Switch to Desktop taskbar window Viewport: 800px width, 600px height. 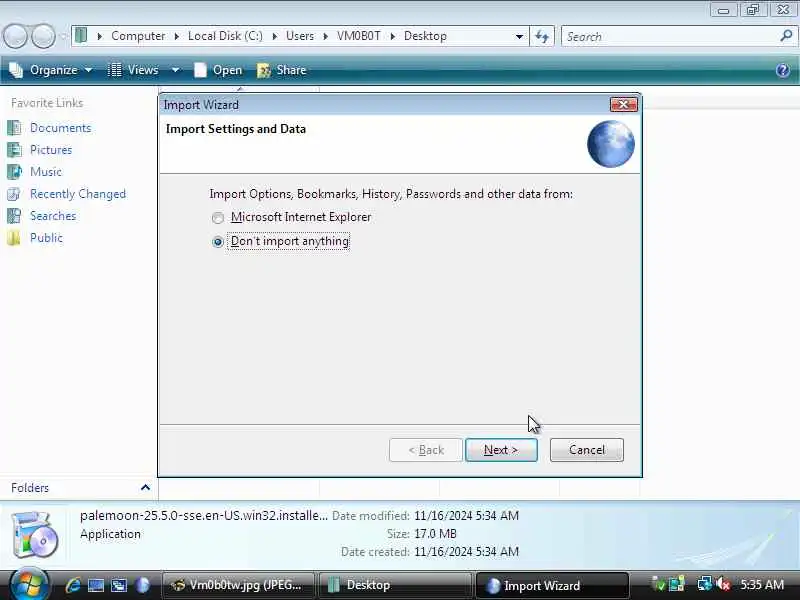point(395,585)
